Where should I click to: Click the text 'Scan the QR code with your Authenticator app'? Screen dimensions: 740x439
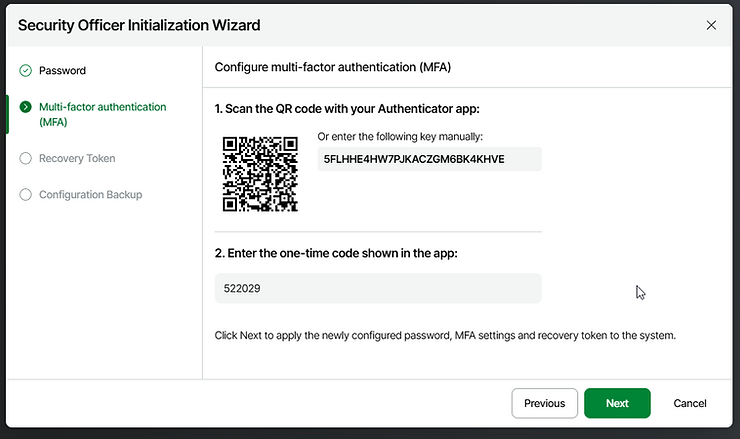(x=352, y=109)
